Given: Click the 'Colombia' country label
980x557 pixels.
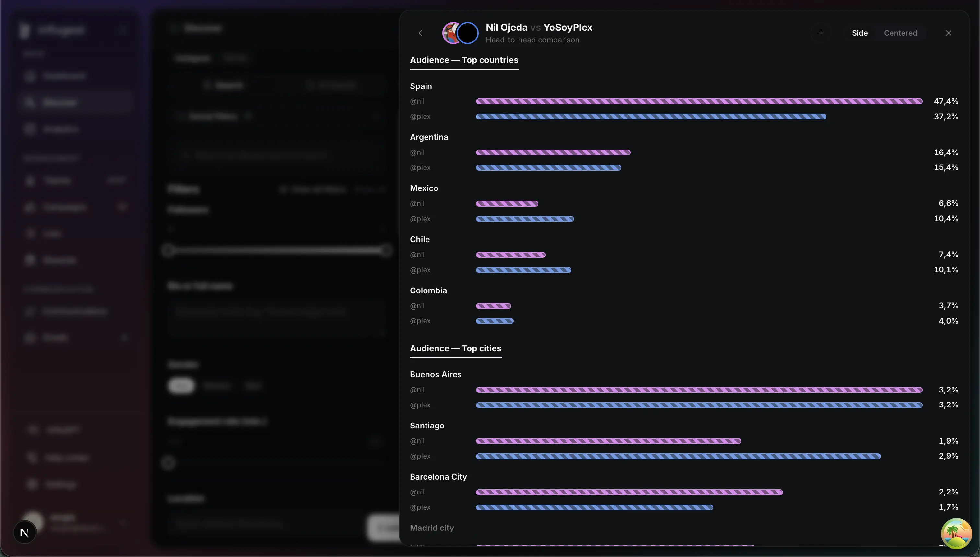Looking at the screenshot, I should click(428, 291).
